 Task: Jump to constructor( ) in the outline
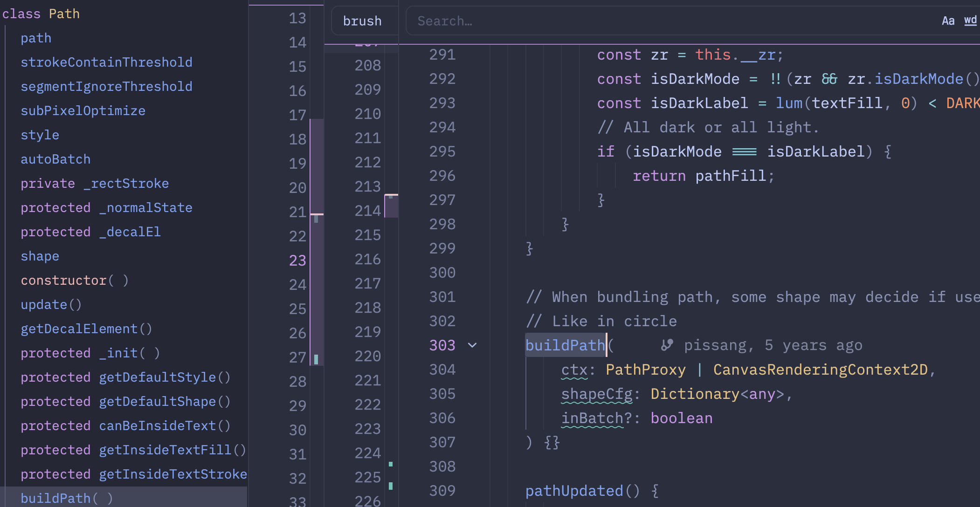(x=75, y=281)
